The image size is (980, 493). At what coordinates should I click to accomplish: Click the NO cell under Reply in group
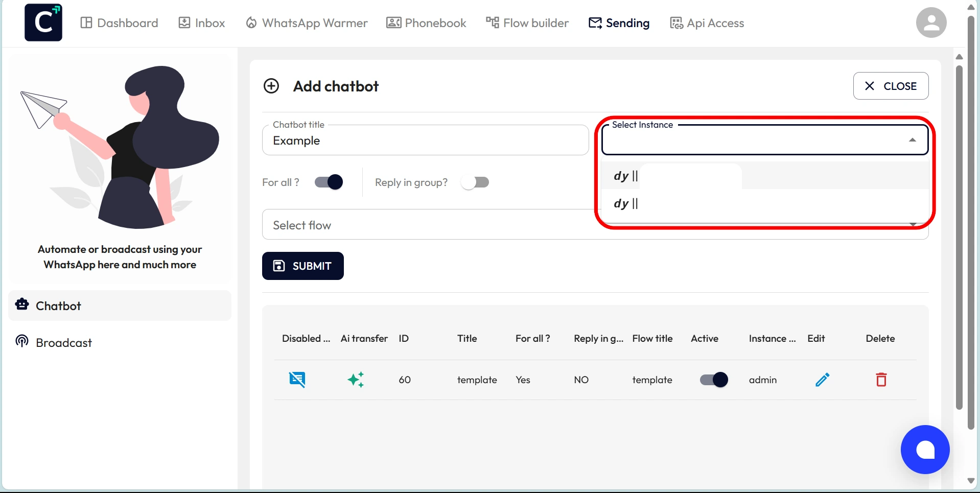point(581,380)
